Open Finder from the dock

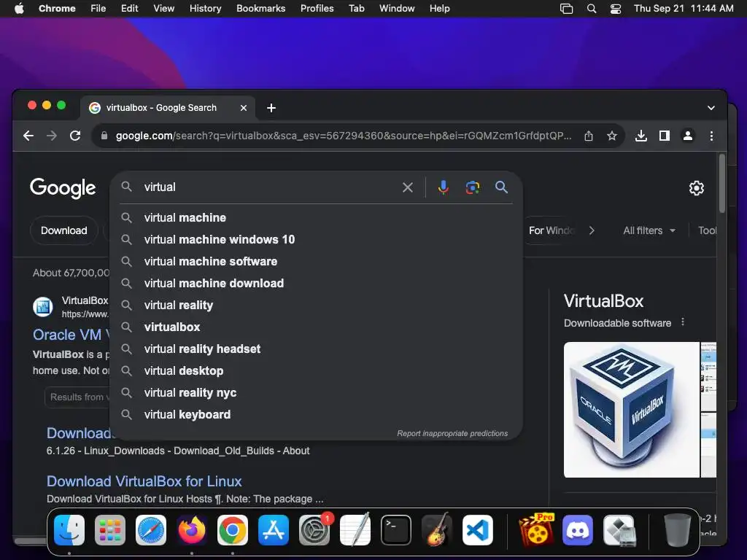69,530
